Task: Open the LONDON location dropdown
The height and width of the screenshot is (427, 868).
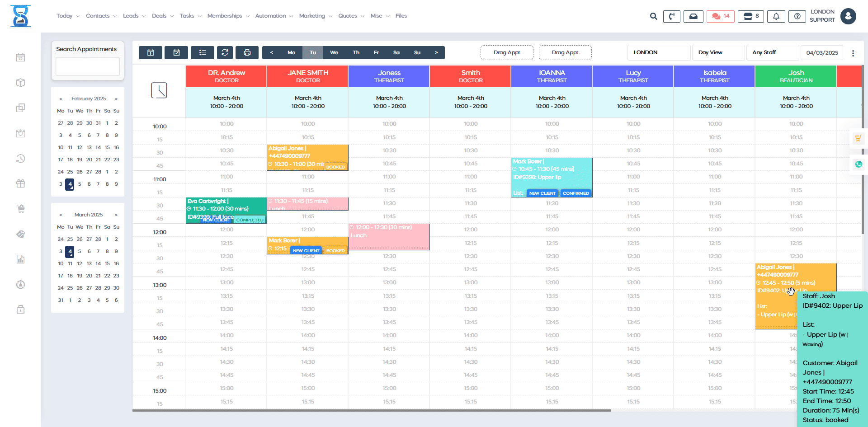Action: pyautogui.click(x=659, y=52)
